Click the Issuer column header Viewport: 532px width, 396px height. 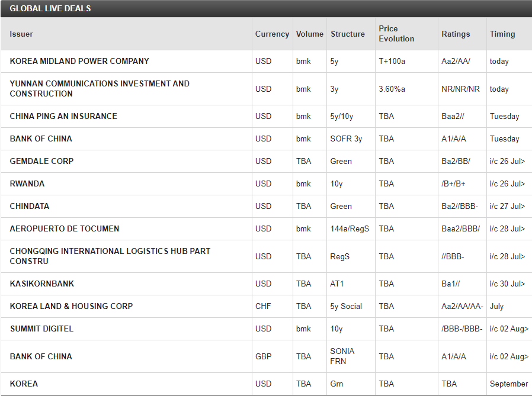point(21,34)
